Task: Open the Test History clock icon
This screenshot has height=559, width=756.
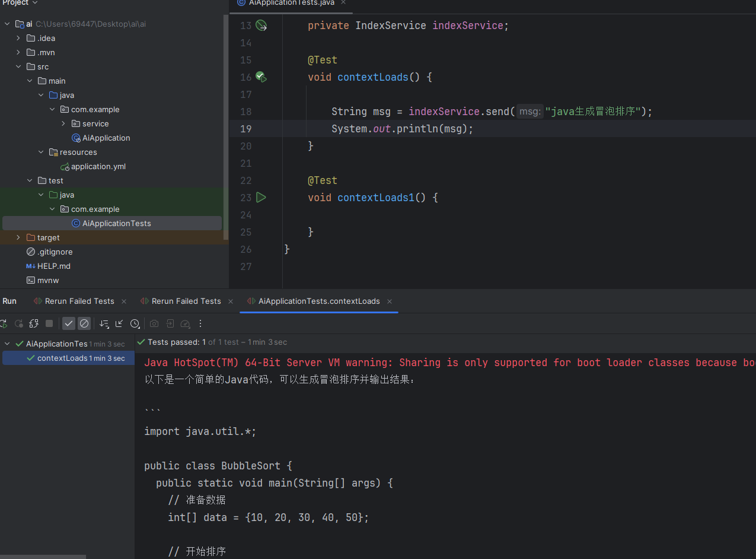Action: [x=135, y=323]
